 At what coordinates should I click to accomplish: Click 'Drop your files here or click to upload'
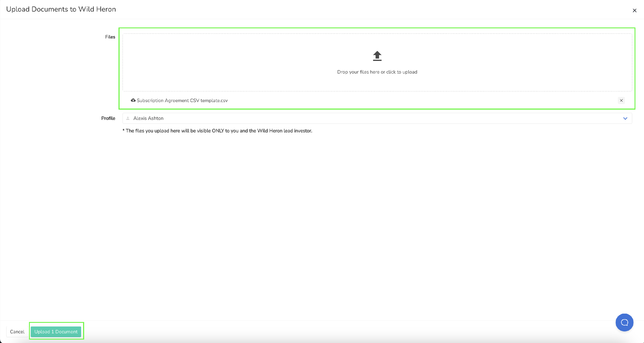[x=377, y=72]
